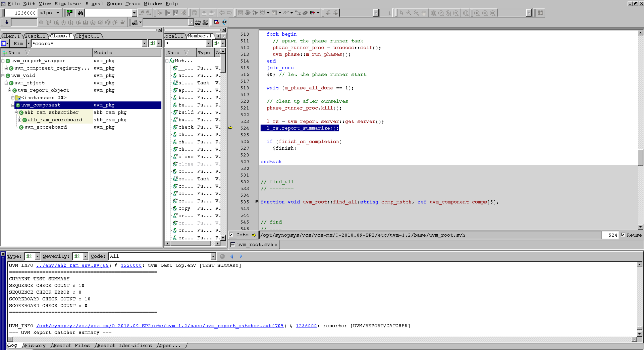Open the log Severity filter dropdown
644x350 pixels.
click(x=85, y=256)
